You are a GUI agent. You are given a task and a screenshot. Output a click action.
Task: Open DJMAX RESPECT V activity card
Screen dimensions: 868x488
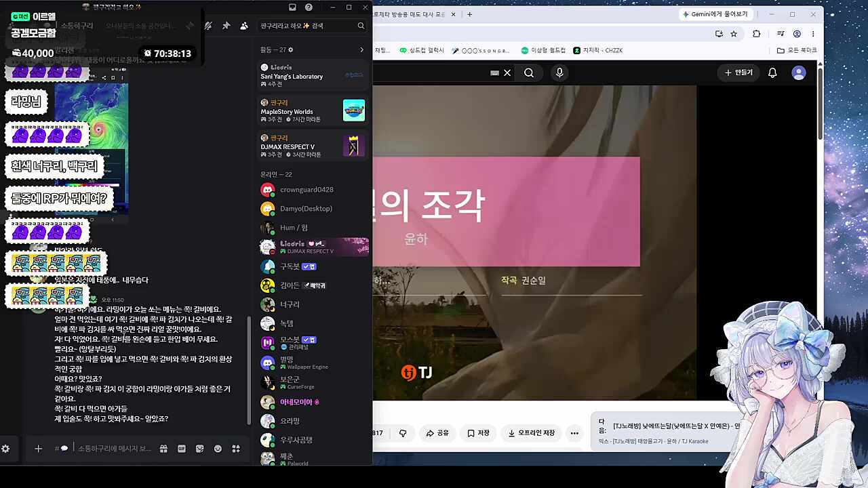click(313, 146)
